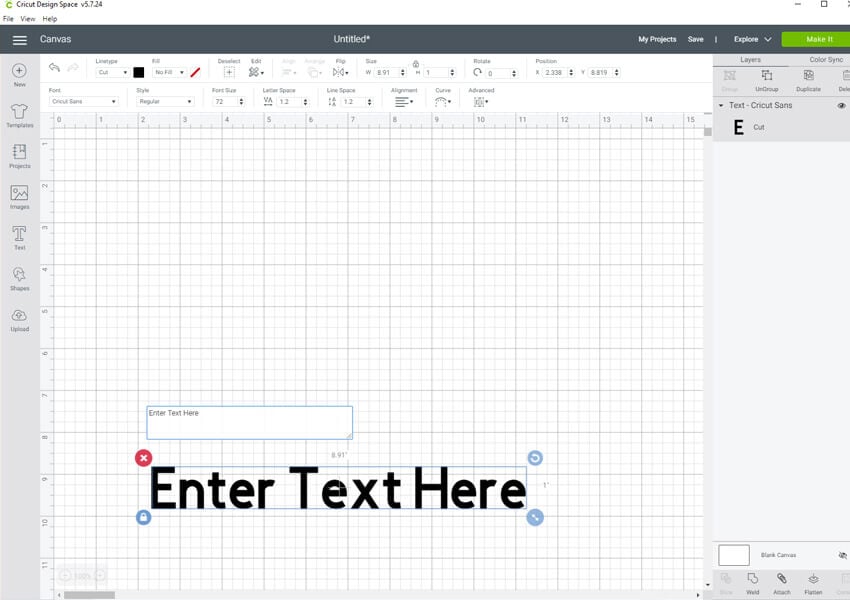
Task: Click the lock handle on text selection
Action: (x=144, y=518)
